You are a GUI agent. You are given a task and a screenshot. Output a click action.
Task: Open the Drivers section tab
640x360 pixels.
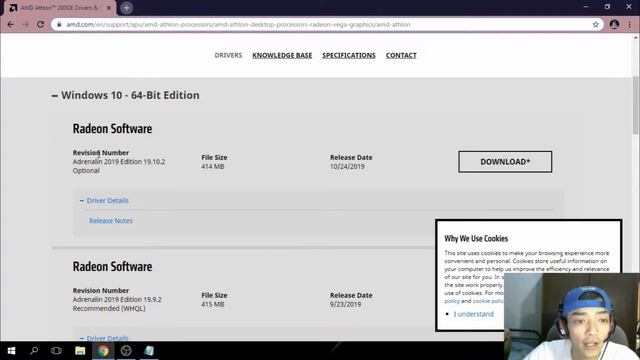click(228, 55)
